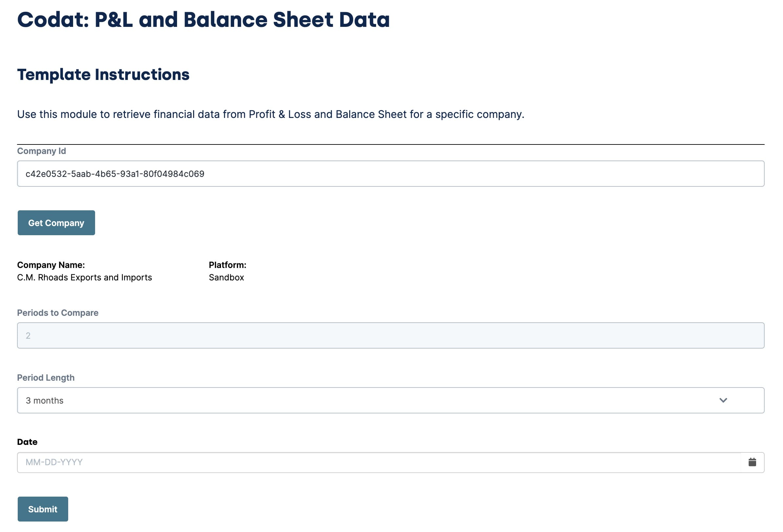
Task: Click the Submit button
Action: tap(43, 509)
